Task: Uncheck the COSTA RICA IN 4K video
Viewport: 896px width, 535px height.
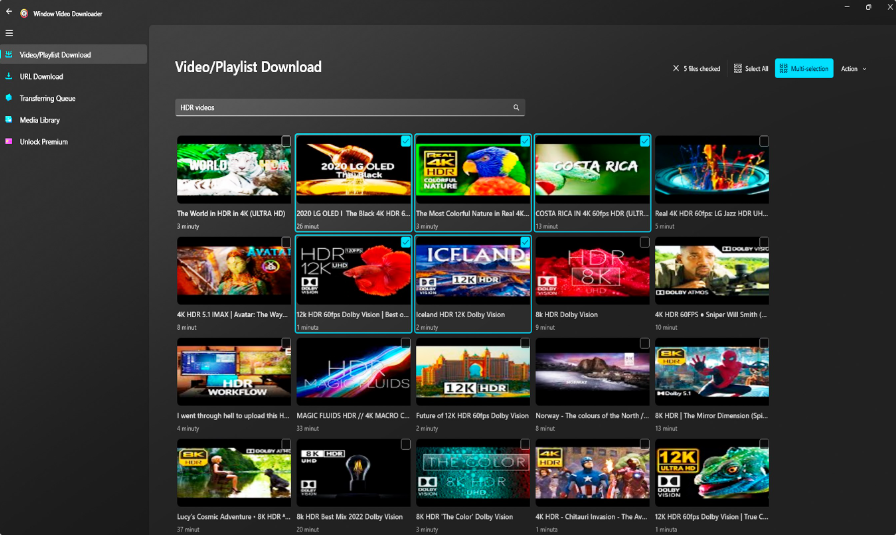Action: point(644,141)
